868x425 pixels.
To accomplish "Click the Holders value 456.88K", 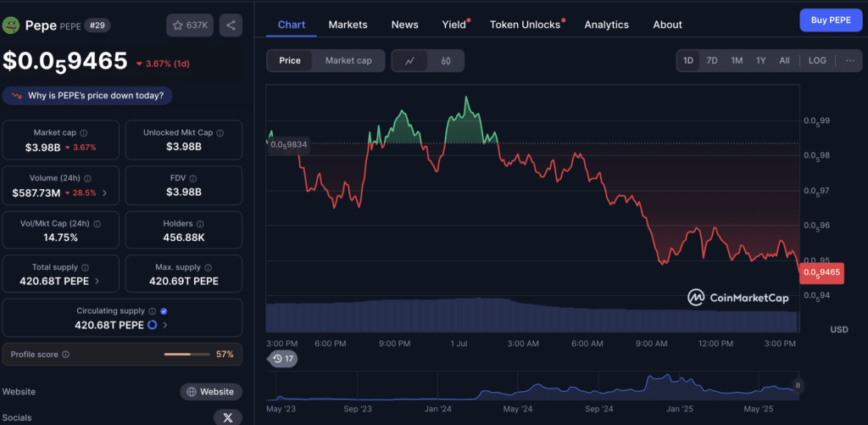I will coord(184,238).
